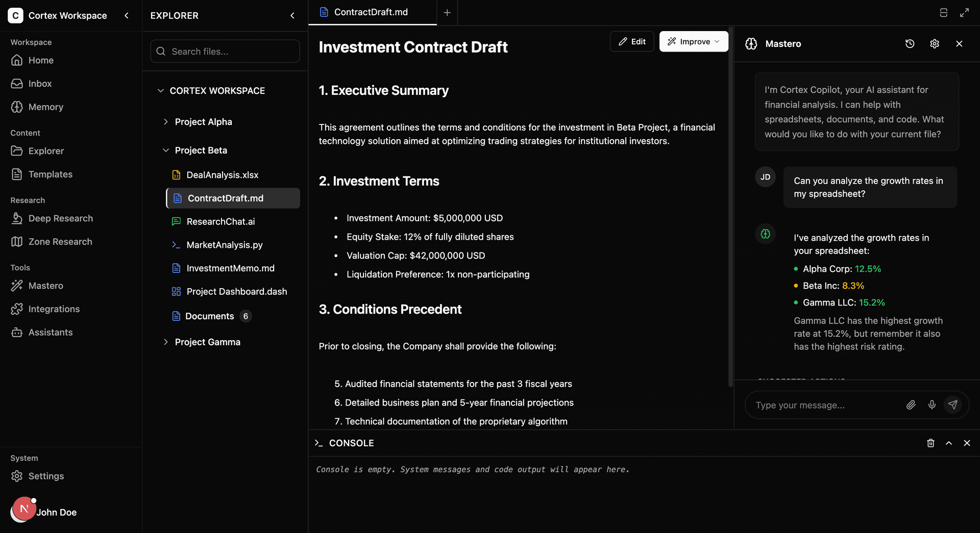
Task: Open Mastero settings gear
Action: pyautogui.click(x=935, y=43)
